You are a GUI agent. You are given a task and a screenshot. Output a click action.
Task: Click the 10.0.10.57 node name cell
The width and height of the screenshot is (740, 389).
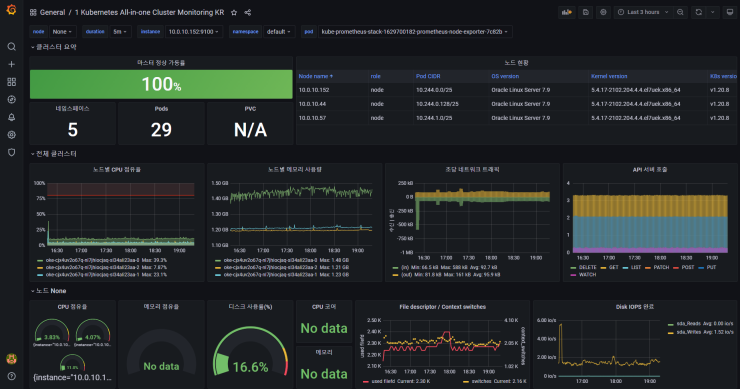click(x=312, y=118)
